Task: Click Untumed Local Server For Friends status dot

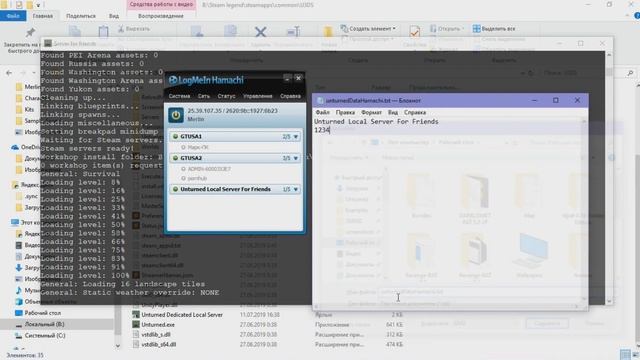Action: tap(176, 189)
